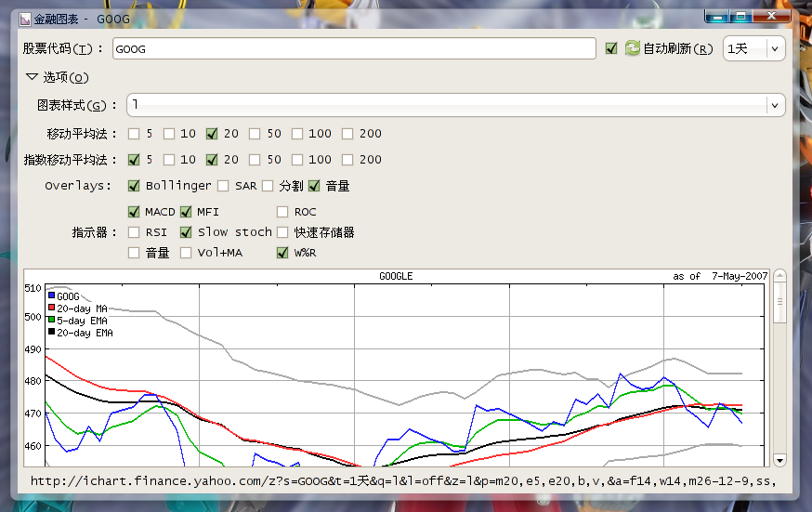The image size is (812, 512).
Task: Click the 7-May-2007 date text
Action: click(x=740, y=276)
